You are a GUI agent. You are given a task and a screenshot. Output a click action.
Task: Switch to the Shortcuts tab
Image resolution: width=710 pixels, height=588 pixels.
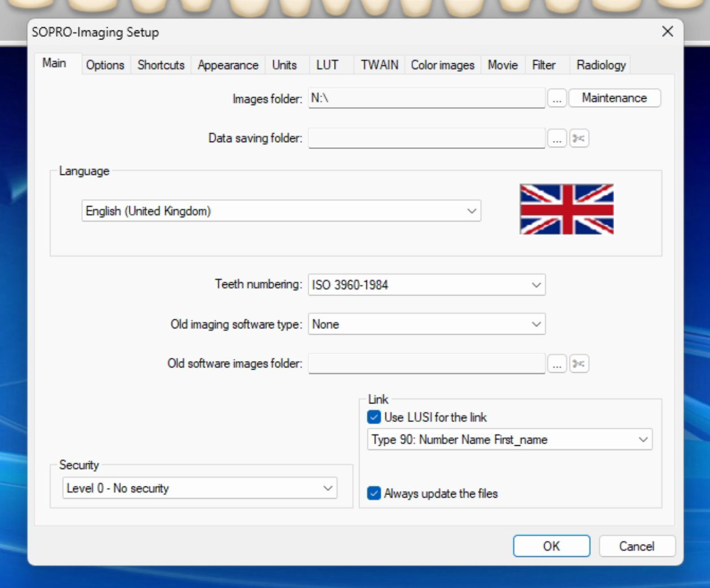pyautogui.click(x=161, y=65)
